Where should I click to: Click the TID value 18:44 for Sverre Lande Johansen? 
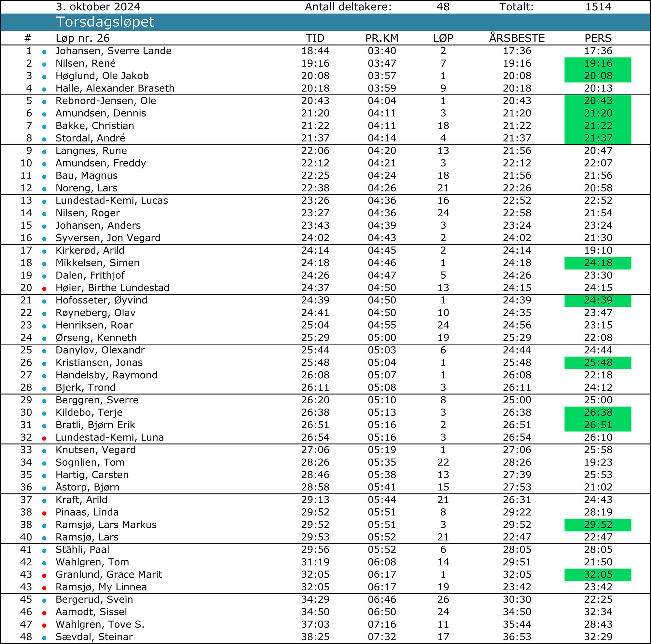315,51
